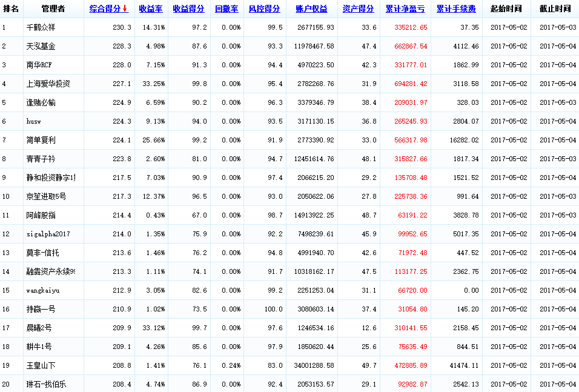The height and width of the screenshot is (392, 579).
Task: Click account equity 34001288.58
Action: tap(314, 366)
